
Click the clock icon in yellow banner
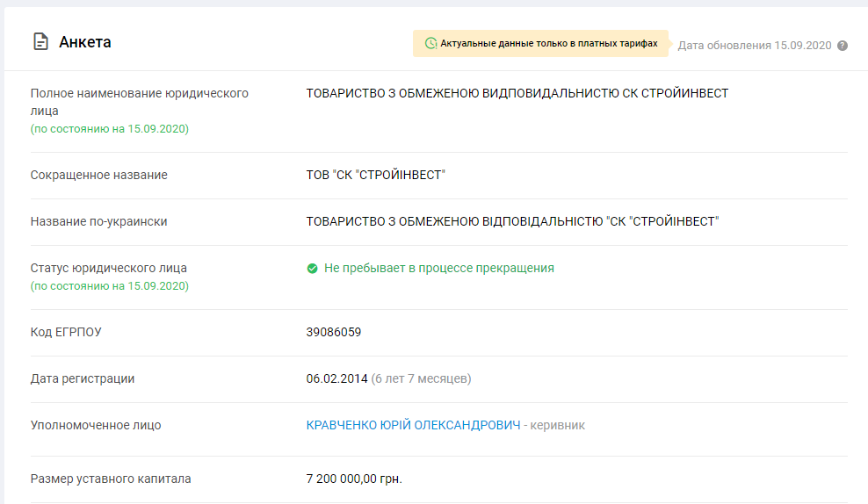(x=430, y=43)
